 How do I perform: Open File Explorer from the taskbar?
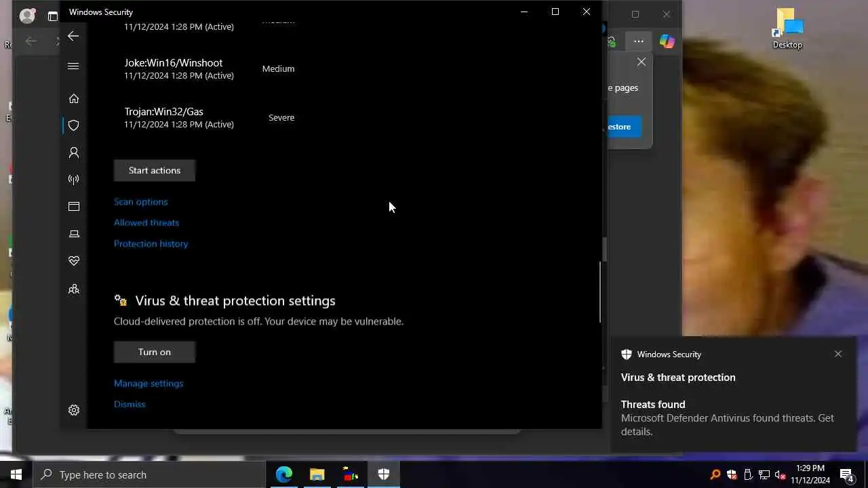point(317,474)
